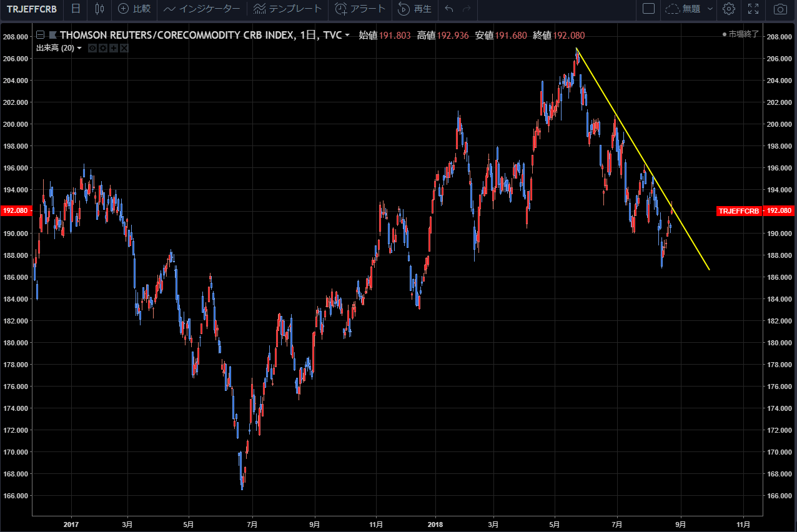Viewport: 797px width, 532px height.
Task: Redo the last undone chart action
Action: (x=466, y=9)
